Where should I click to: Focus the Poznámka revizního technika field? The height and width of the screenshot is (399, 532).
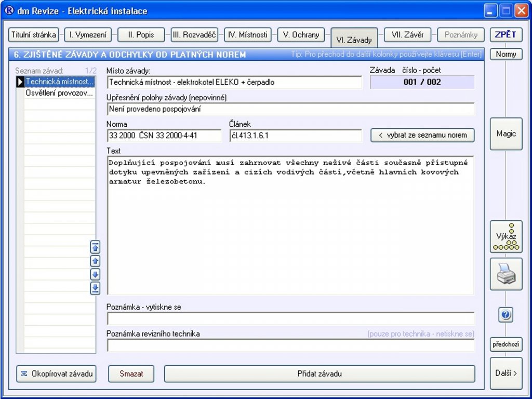[290, 345]
